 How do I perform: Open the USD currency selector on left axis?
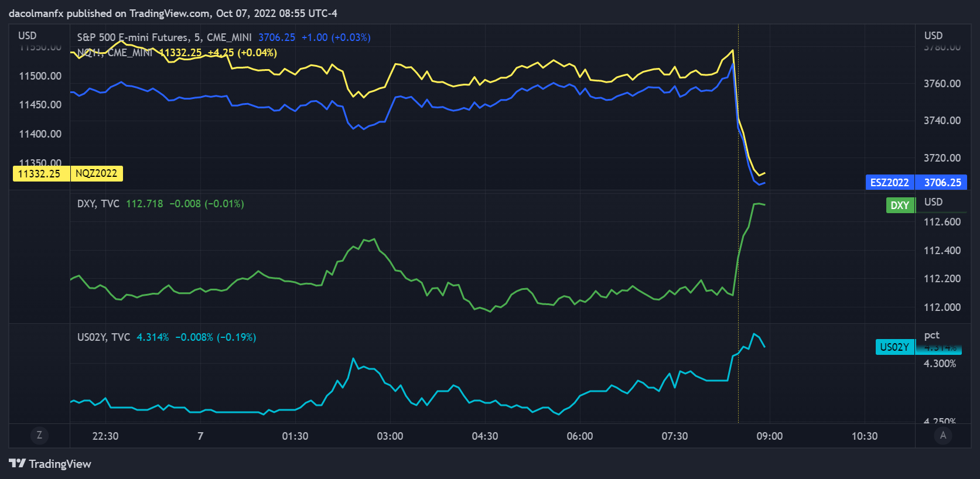tap(27, 36)
